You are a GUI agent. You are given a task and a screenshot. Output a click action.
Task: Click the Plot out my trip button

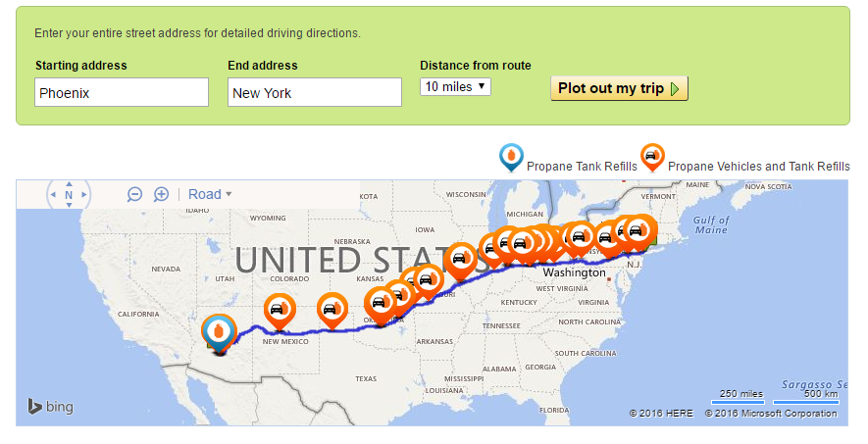pos(620,88)
